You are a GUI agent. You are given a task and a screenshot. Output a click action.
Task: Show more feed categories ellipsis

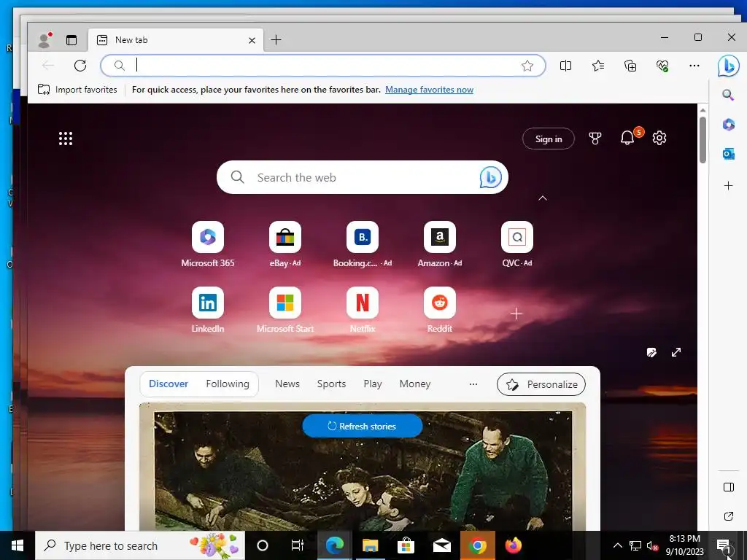tap(473, 384)
